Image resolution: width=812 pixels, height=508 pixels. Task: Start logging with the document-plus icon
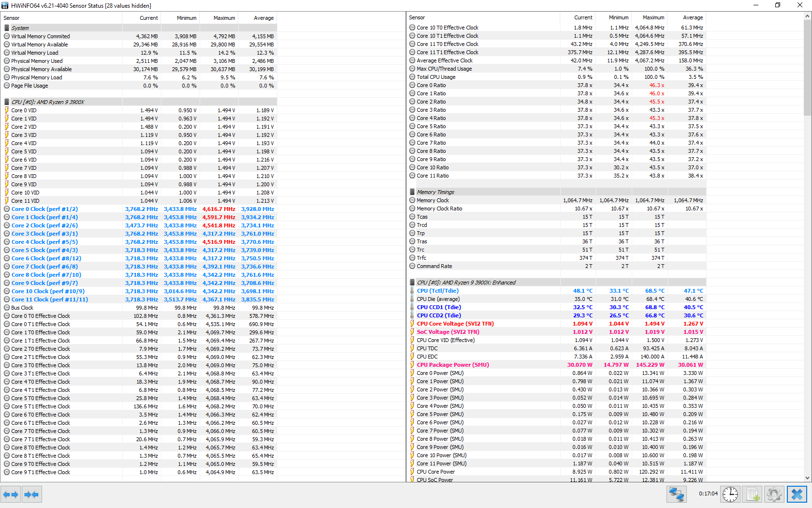(x=752, y=494)
